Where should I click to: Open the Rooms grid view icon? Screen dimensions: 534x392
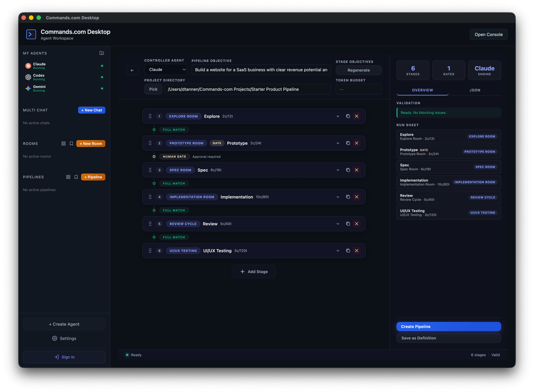pos(63,144)
